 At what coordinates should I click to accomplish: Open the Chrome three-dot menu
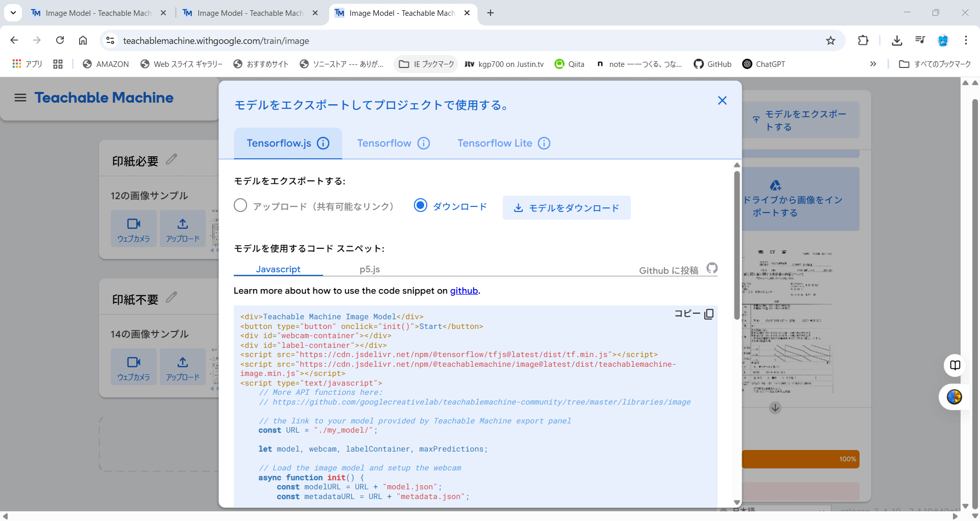966,40
